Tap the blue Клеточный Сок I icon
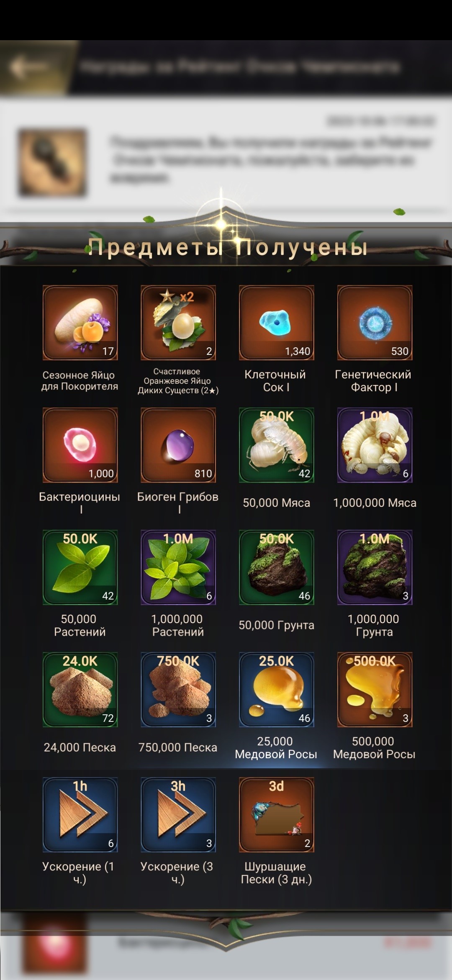 277,323
